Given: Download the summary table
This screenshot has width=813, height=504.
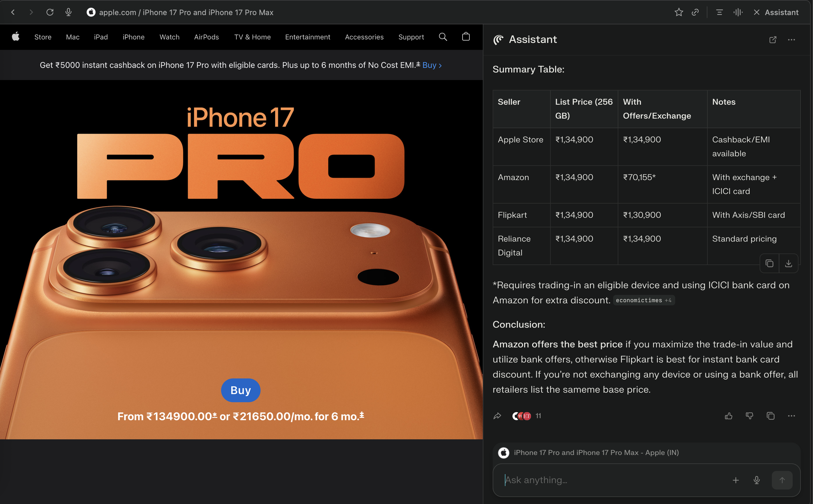Looking at the screenshot, I should (788, 263).
